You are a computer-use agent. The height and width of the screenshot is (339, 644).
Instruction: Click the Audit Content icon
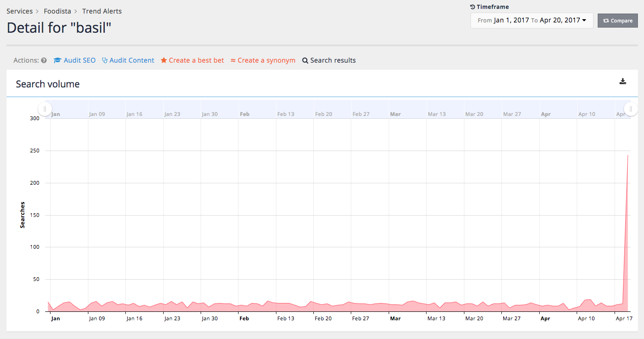pos(106,60)
